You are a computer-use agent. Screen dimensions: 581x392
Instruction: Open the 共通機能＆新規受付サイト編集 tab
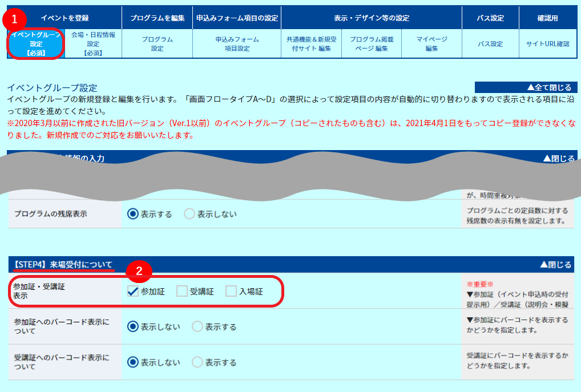(311, 44)
